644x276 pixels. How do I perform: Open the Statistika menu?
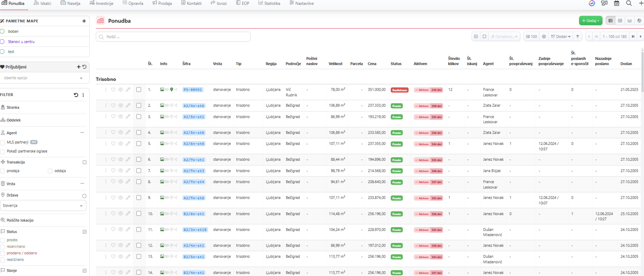pyautogui.click(x=269, y=3)
